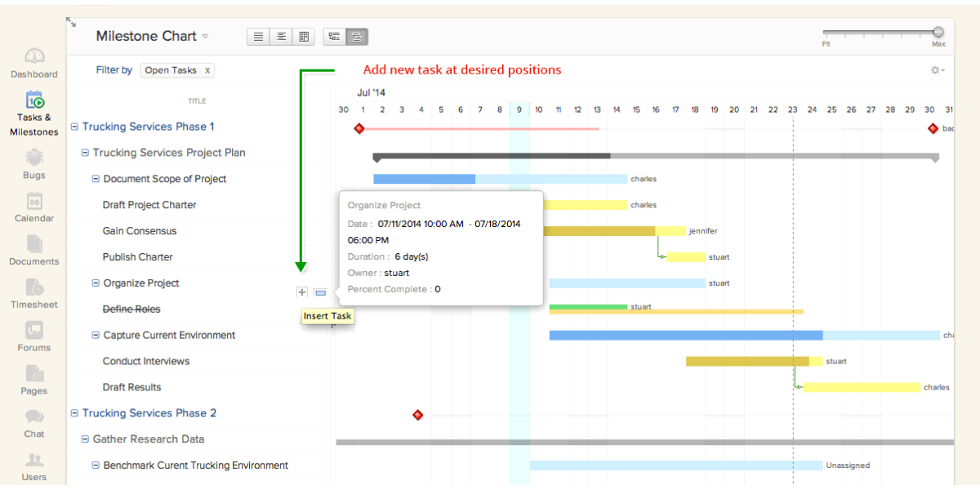Open the Documents section
The image size is (980, 490).
33,249
